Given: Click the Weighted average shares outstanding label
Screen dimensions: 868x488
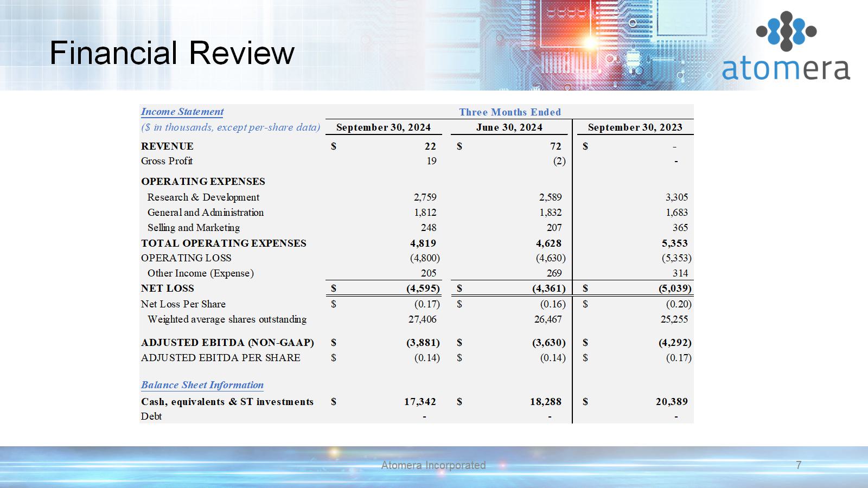Looking at the screenshot, I should pos(227,319).
